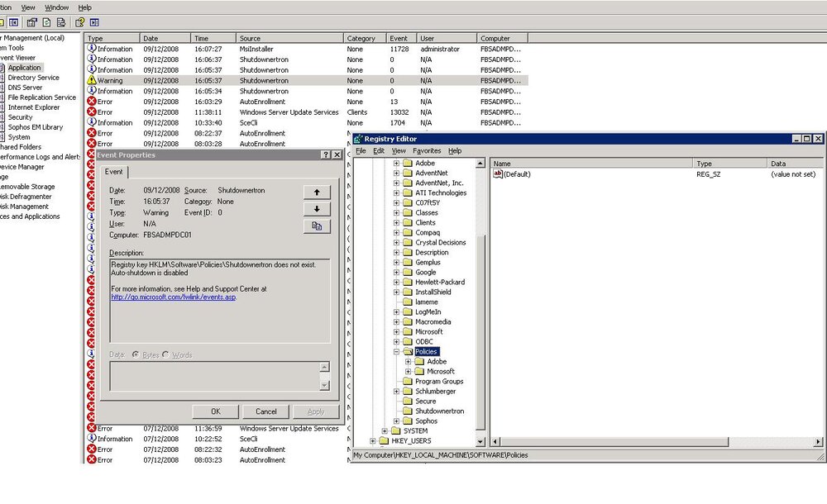Click the Information icon of the 07/12/2008 10:22:52 row

click(x=91, y=438)
